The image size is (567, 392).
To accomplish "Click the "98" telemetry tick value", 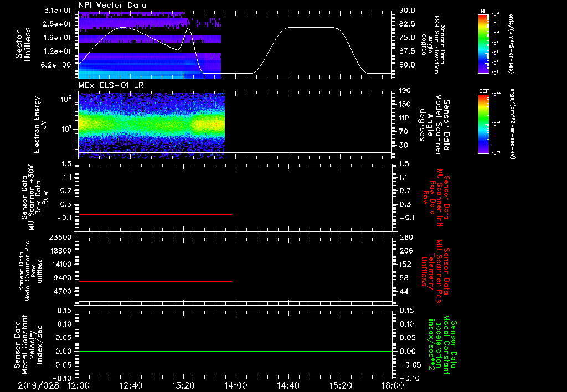I will (x=404, y=278).
